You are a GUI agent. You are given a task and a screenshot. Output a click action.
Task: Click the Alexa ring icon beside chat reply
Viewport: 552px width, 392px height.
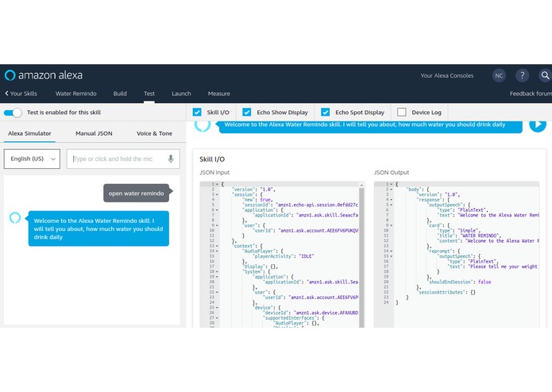pyautogui.click(x=15, y=217)
